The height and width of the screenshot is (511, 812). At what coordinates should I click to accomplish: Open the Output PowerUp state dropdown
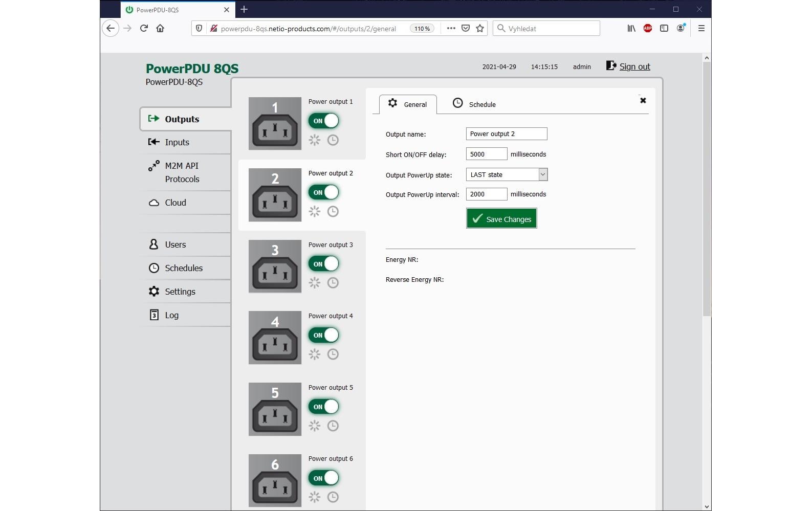tap(507, 174)
